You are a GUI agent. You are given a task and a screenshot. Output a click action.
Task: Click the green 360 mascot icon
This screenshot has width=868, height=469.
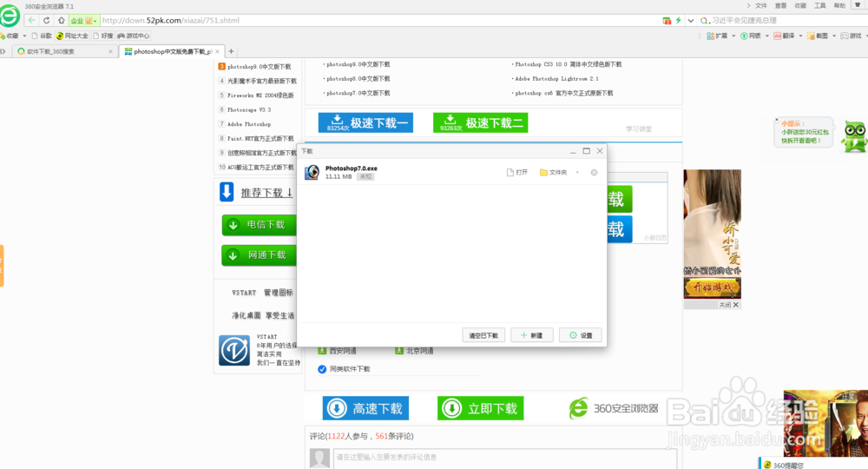coord(854,136)
